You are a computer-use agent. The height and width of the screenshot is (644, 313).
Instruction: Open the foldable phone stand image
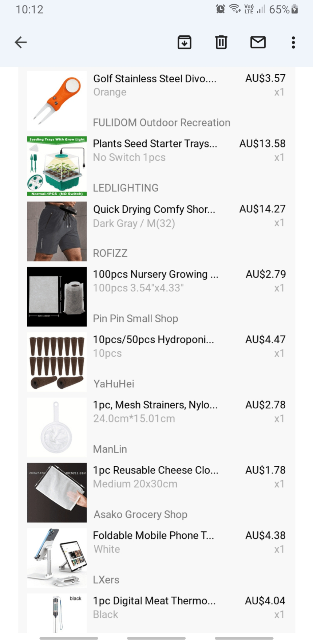[57, 558]
